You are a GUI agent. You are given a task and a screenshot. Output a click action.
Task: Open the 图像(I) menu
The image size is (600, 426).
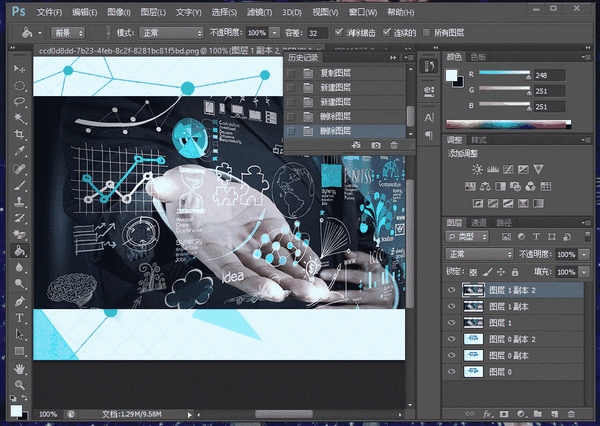tap(119, 12)
